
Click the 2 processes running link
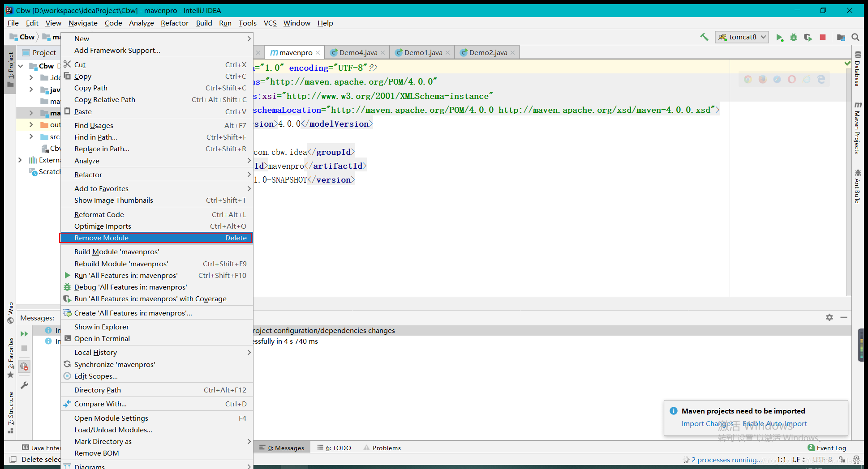click(726, 460)
